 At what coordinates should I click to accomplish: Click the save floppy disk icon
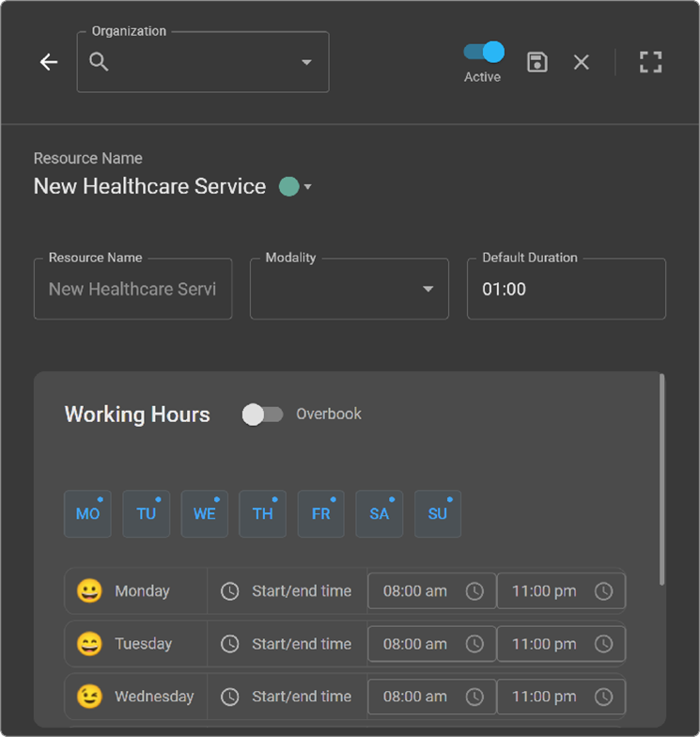click(537, 62)
